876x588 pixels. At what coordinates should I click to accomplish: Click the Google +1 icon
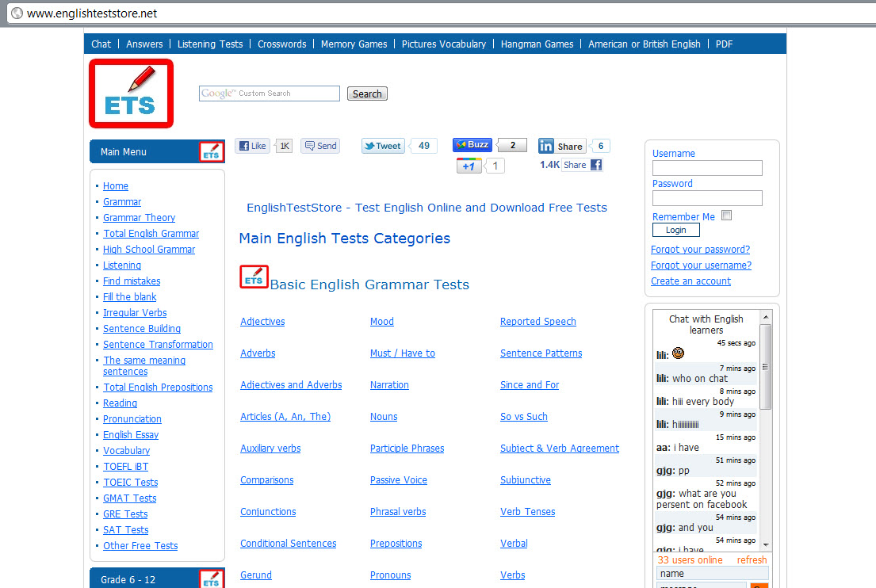[x=469, y=165]
